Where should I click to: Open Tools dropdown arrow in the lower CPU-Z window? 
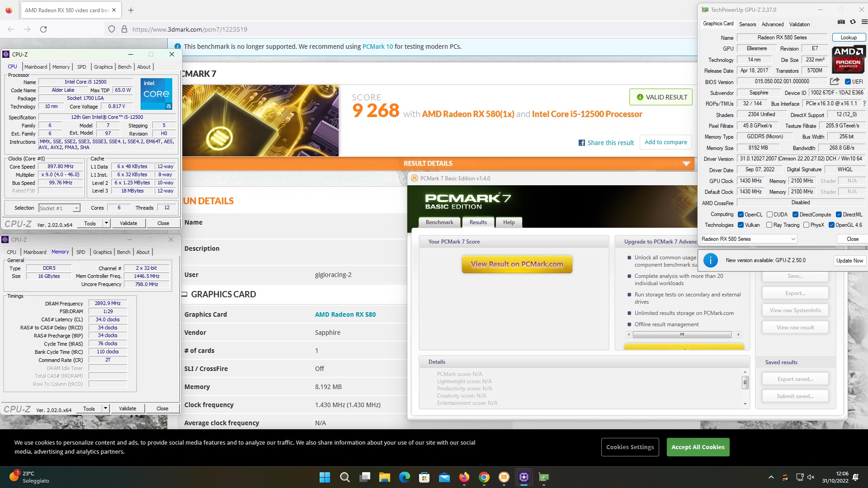coord(105,408)
